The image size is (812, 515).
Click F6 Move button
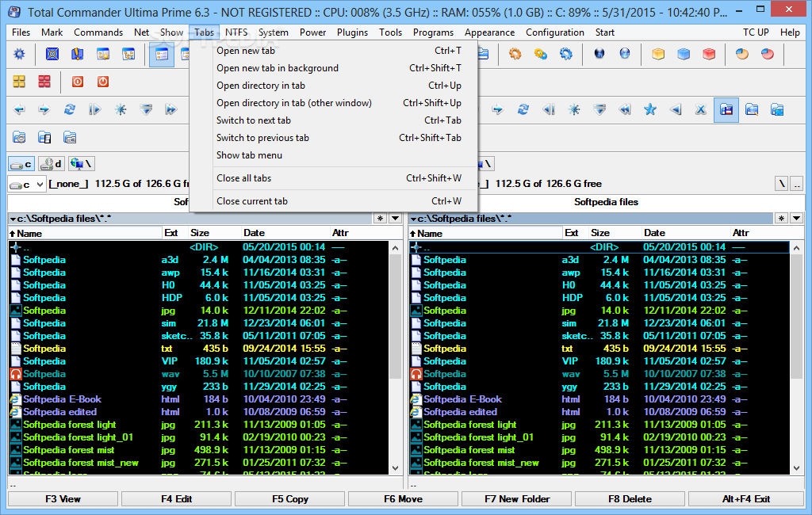tap(403, 499)
